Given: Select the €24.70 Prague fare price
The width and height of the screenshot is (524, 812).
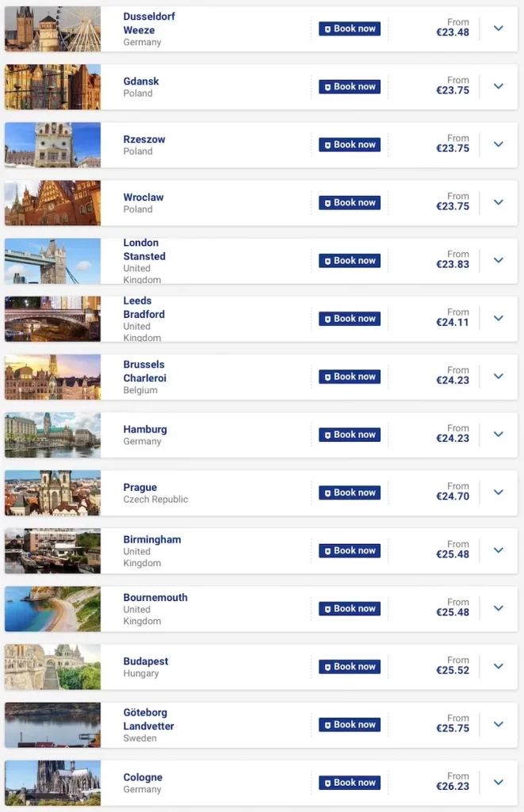Looking at the screenshot, I should click(453, 497).
